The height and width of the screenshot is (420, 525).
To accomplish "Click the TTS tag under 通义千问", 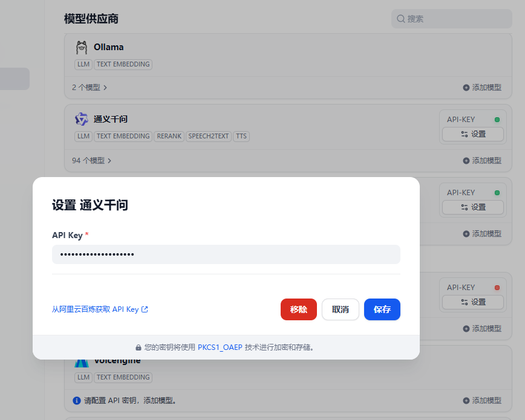I will point(241,136).
